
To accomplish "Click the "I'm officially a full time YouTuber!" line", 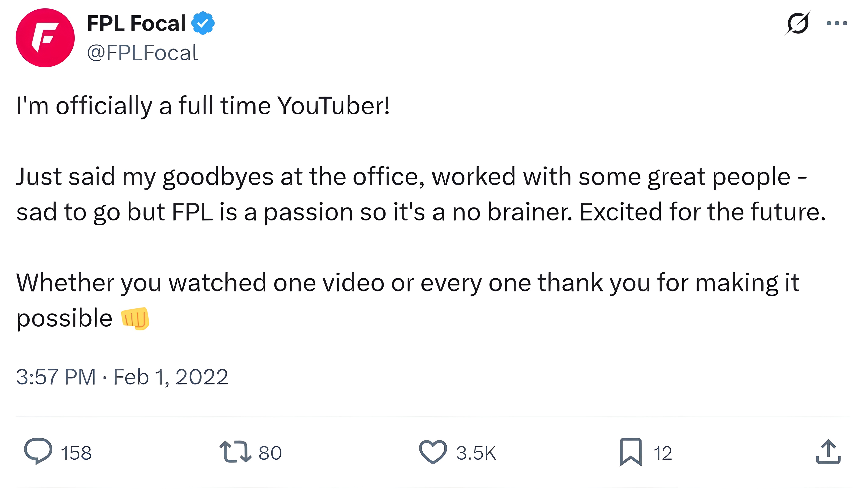I will point(203,105).
